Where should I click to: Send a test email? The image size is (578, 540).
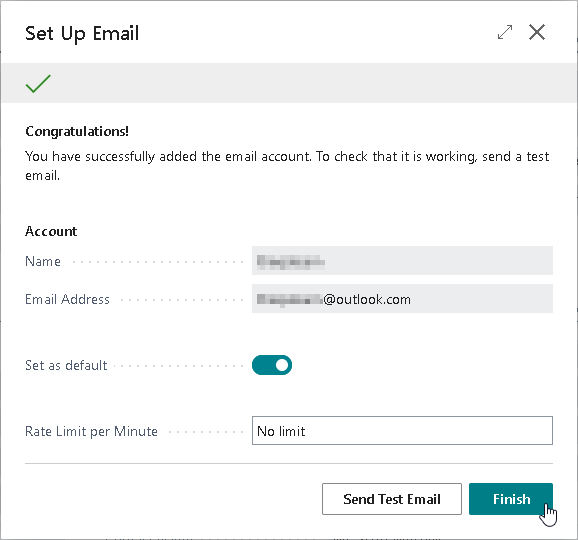click(x=391, y=499)
